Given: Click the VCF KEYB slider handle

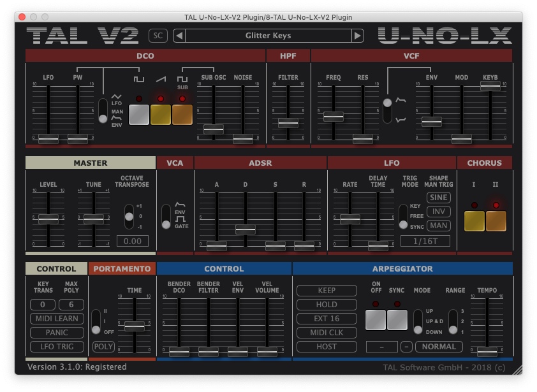Looking at the screenshot, I should pyautogui.click(x=490, y=86).
